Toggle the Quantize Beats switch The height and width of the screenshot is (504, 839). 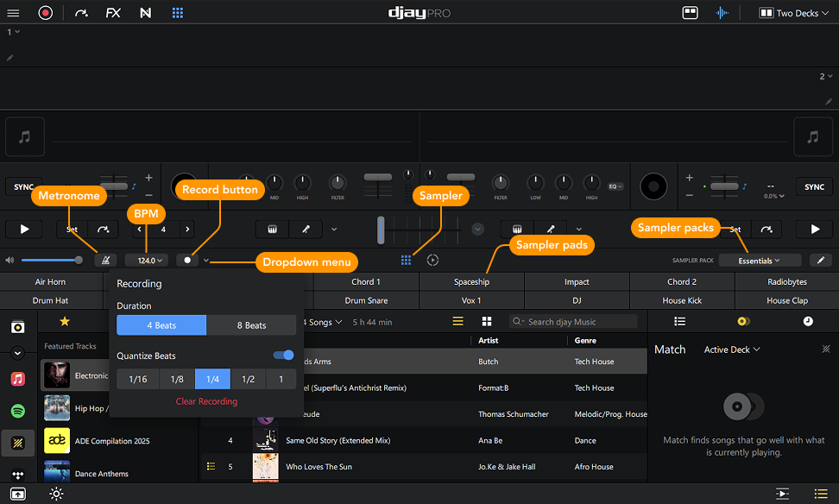[x=283, y=355]
